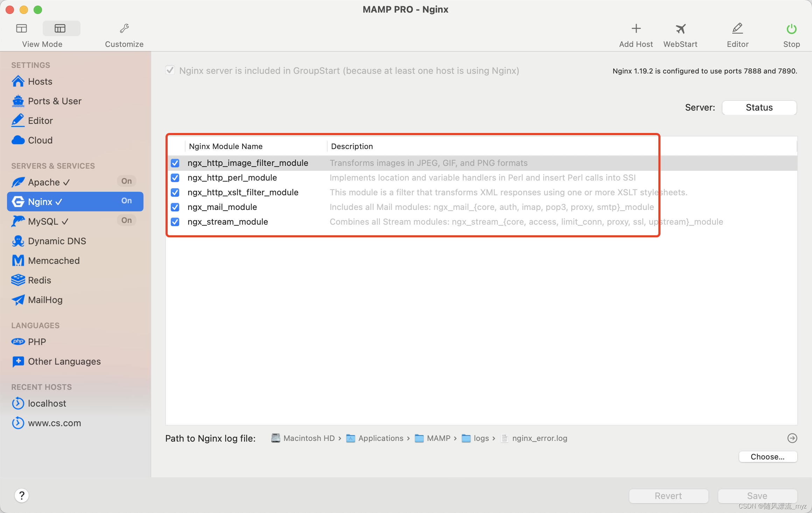Select the Redis service in sidebar
812x513 pixels.
[x=40, y=280]
